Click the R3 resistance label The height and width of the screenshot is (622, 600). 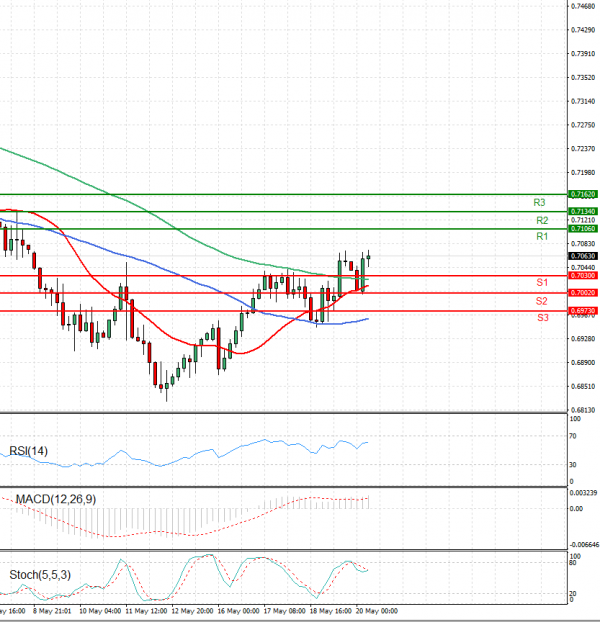pos(539,203)
